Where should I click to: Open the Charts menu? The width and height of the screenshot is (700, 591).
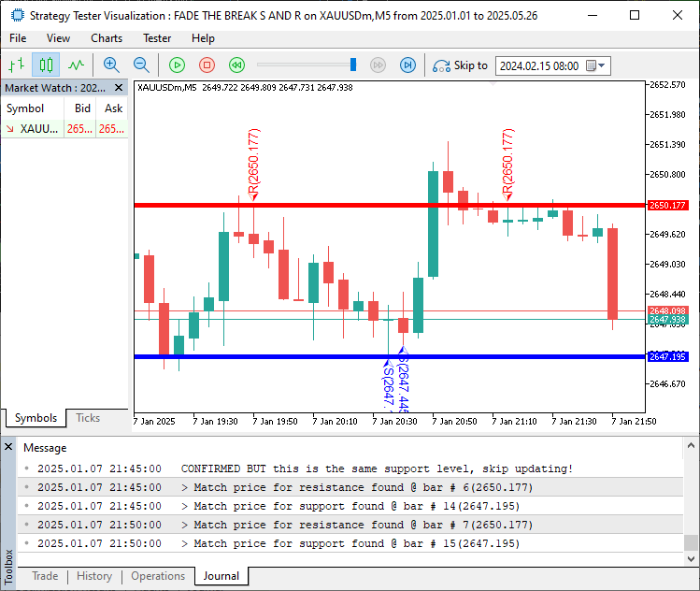107,38
